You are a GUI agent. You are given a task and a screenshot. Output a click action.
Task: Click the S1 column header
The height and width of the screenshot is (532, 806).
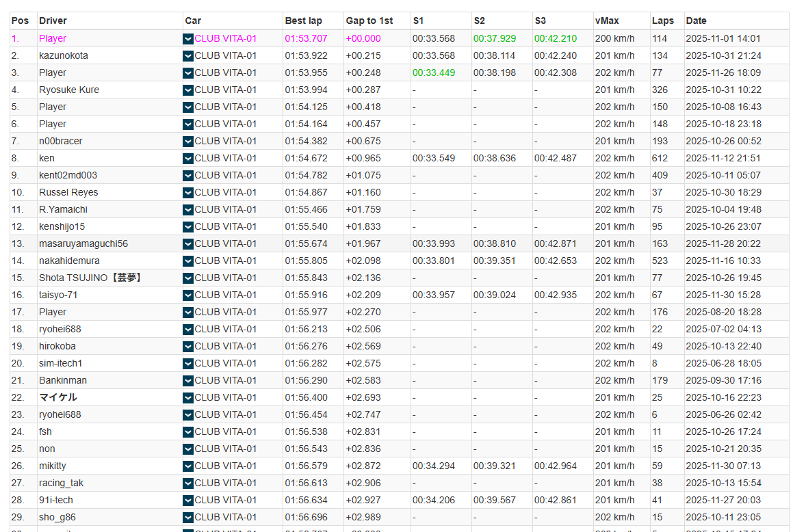coord(418,21)
